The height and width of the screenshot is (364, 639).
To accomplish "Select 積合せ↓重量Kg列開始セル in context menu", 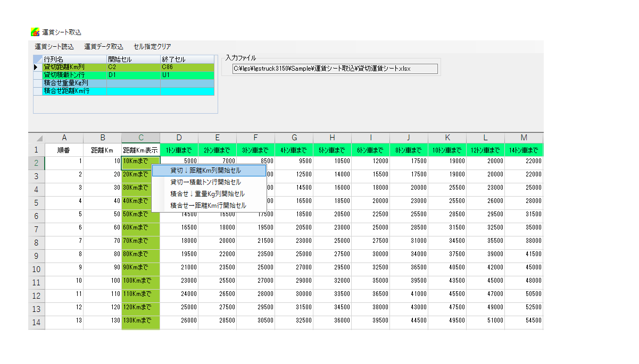I will point(207,194).
